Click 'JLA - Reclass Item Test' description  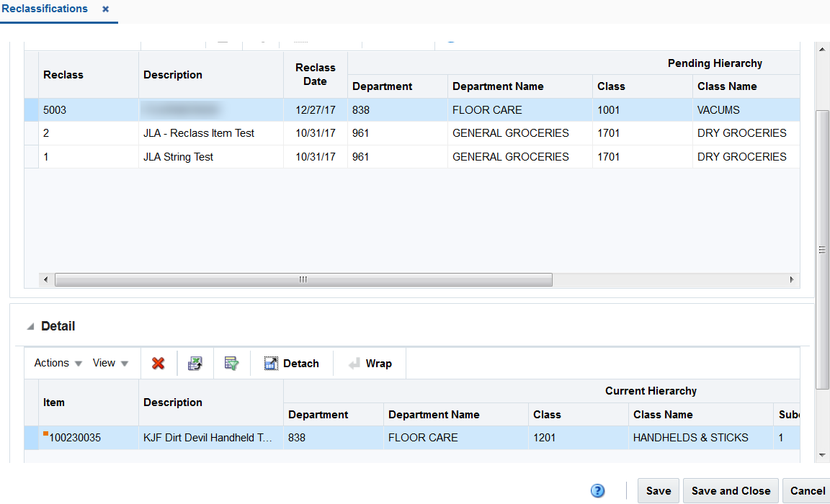199,133
